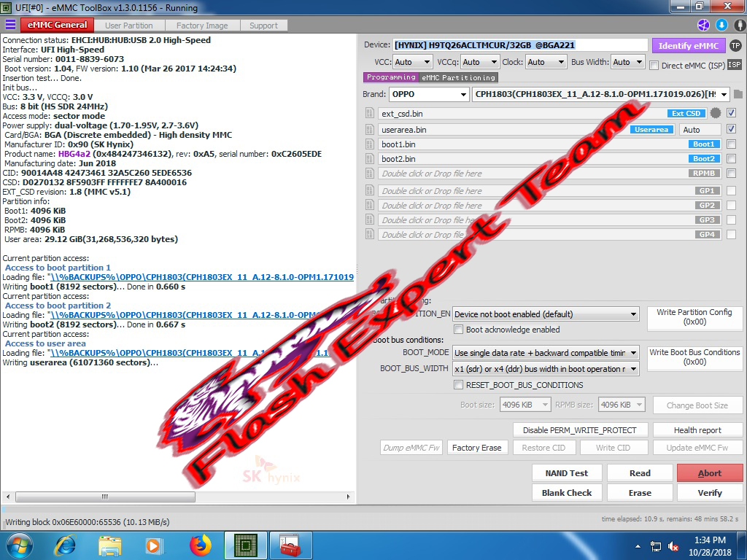The width and height of the screenshot is (747, 560).
Task: Open media player taskbar icon
Action: click(x=154, y=545)
